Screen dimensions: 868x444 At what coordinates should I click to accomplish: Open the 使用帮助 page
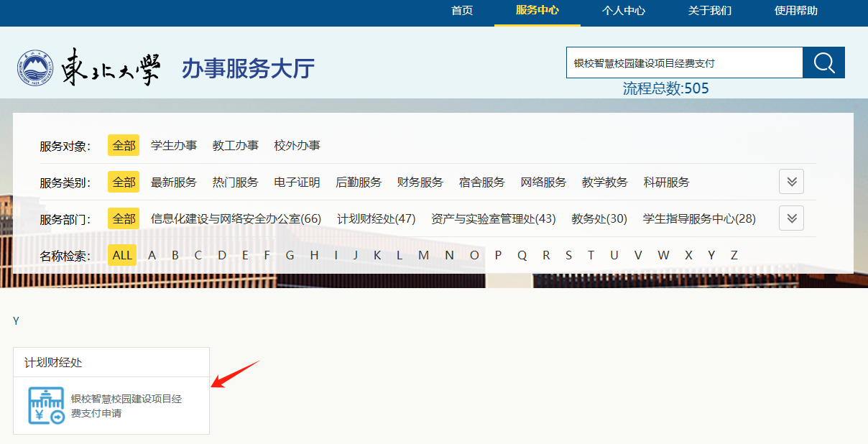(795, 11)
